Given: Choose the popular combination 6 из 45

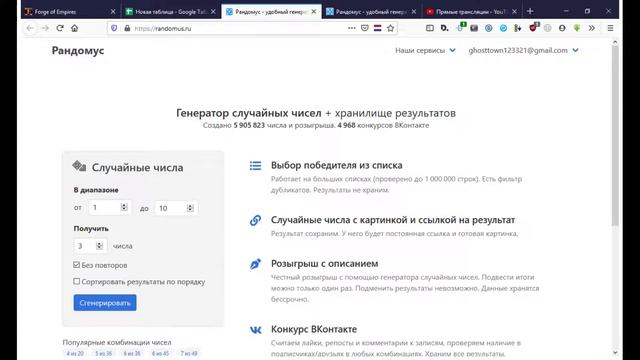Looking at the screenshot, I should tap(160, 353).
